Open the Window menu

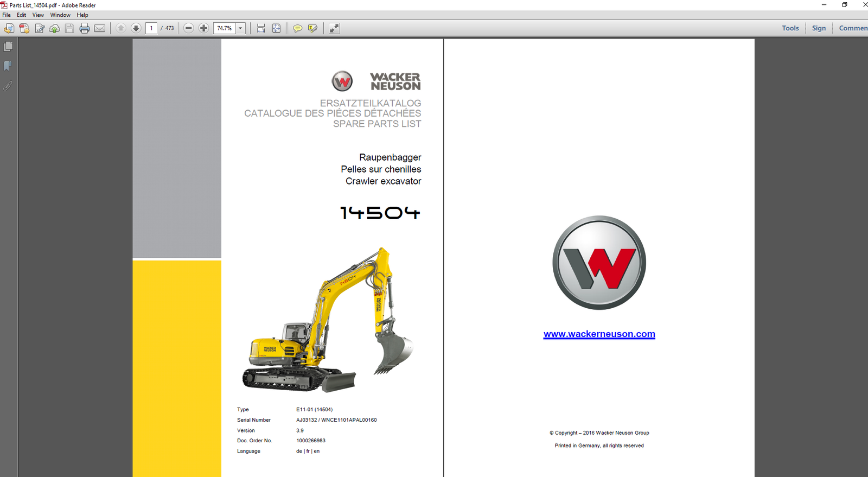[x=60, y=15]
